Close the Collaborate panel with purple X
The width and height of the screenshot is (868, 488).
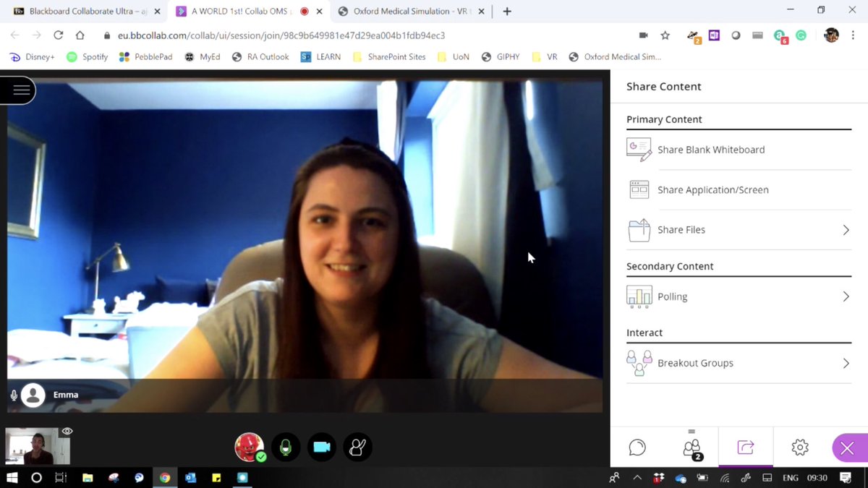pyautogui.click(x=848, y=448)
